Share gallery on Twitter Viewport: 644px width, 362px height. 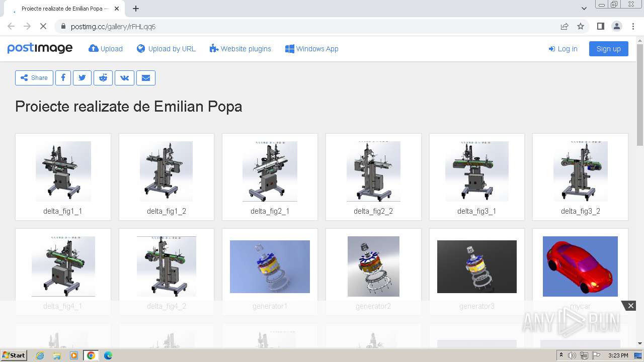pos(82,78)
